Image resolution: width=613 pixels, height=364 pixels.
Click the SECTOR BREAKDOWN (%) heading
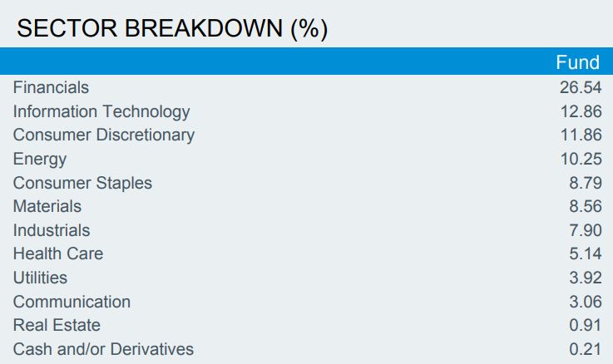[172, 28]
